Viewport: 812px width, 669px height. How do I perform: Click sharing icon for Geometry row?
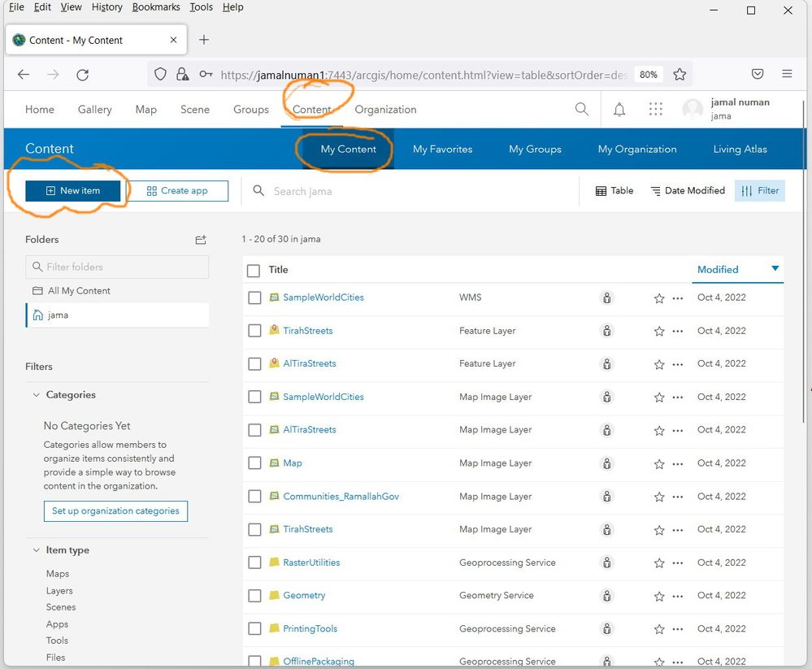coord(606,596)
